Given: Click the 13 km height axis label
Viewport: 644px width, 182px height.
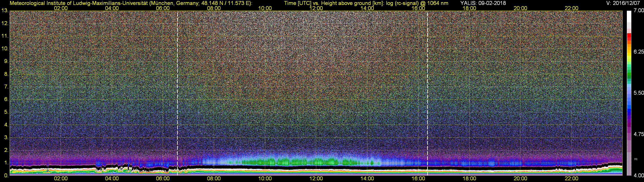Looking at the screenshot, I should (5, 11).
